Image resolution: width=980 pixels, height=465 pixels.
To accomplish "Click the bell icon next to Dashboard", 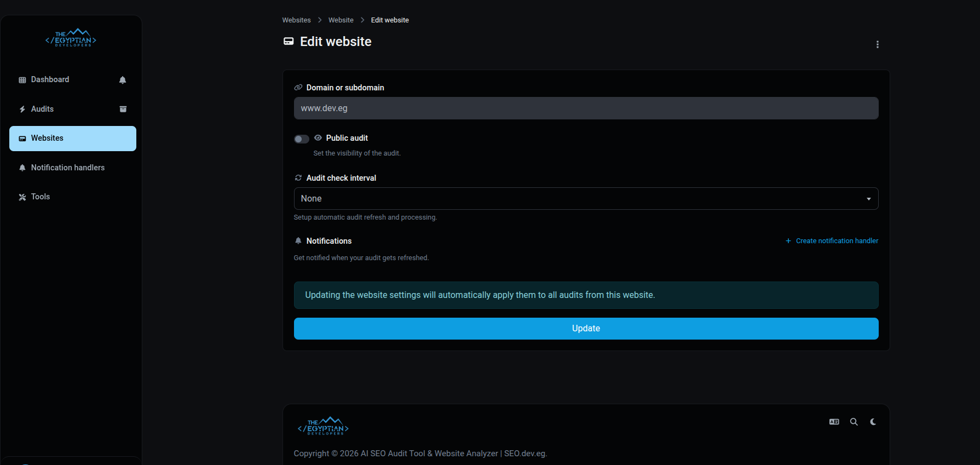I will tap(123, 80).
